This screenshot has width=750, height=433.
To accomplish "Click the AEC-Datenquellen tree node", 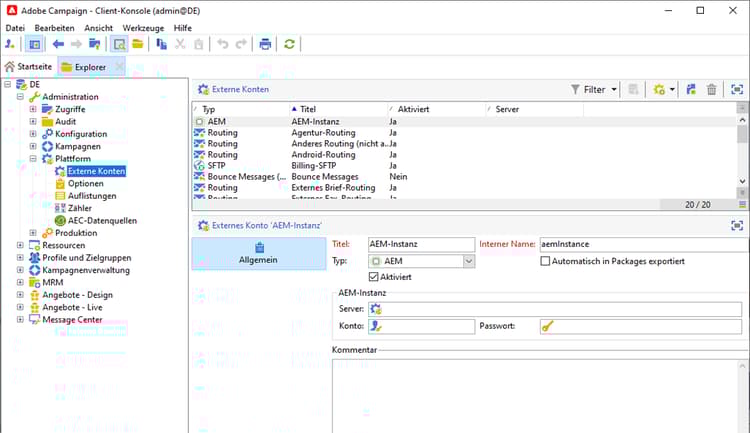I will (x=102, y=221).
